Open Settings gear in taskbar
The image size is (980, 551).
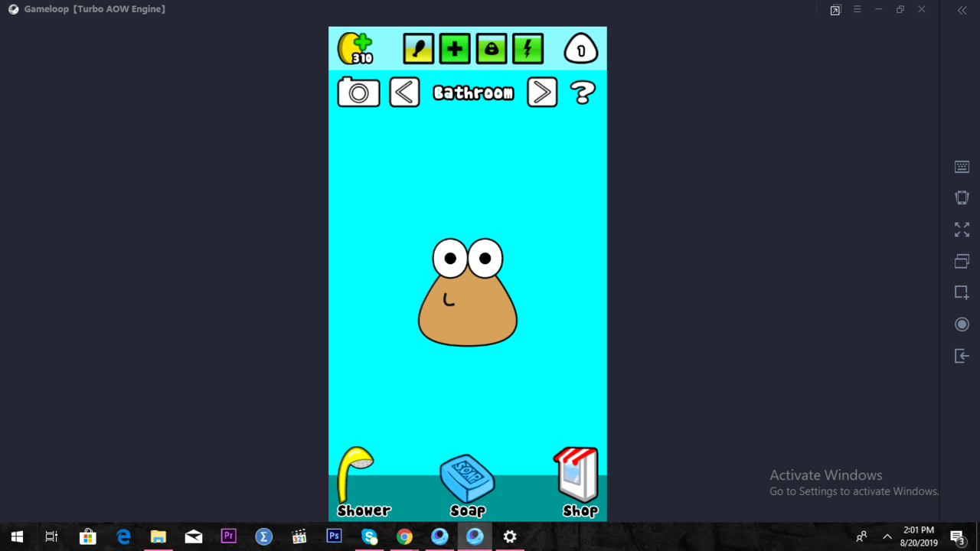[x=511, y=536]
